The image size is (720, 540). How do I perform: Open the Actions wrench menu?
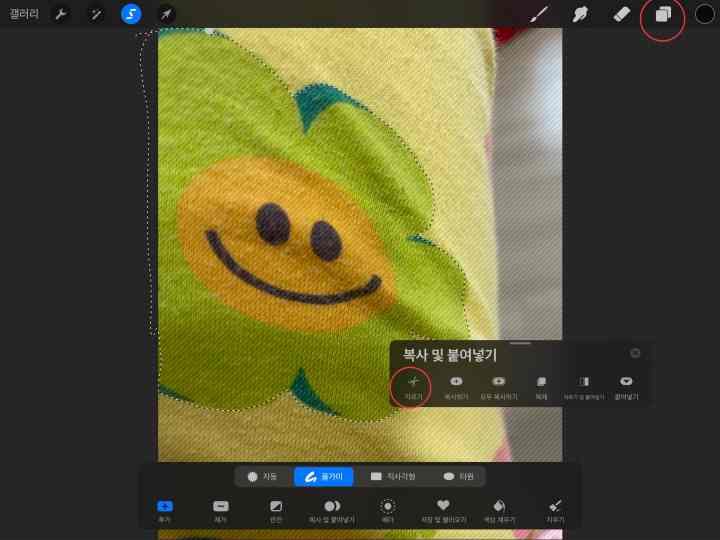tap(61, 14)
